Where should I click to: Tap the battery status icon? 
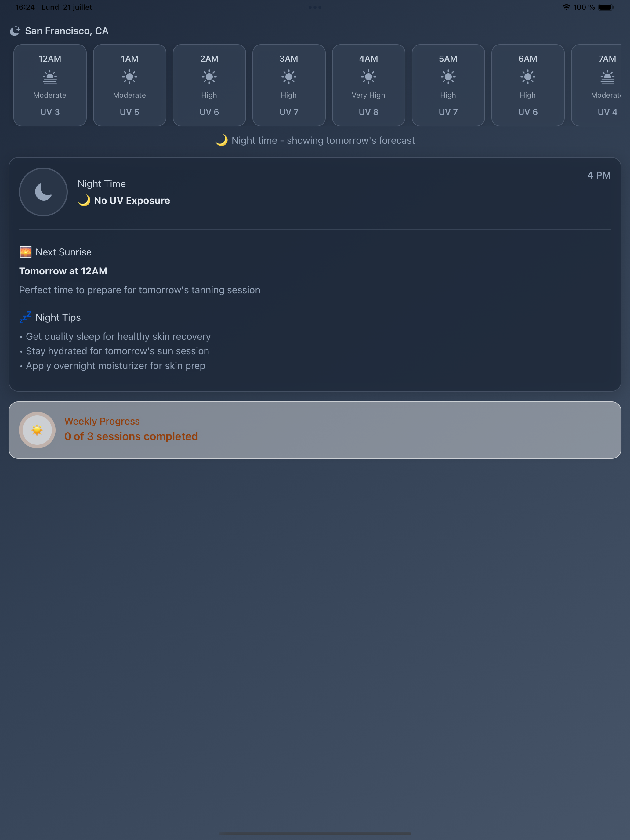(606, 7)
